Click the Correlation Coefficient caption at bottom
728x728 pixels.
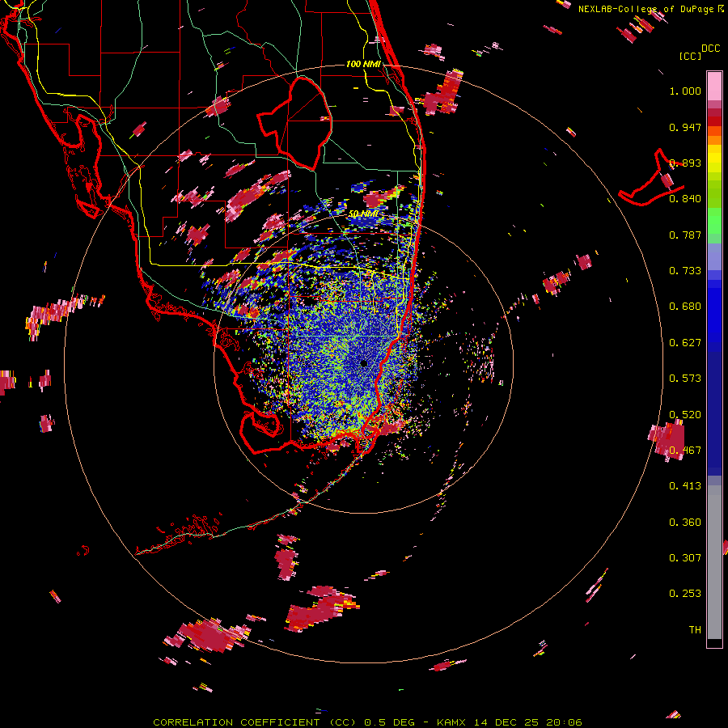367,722
